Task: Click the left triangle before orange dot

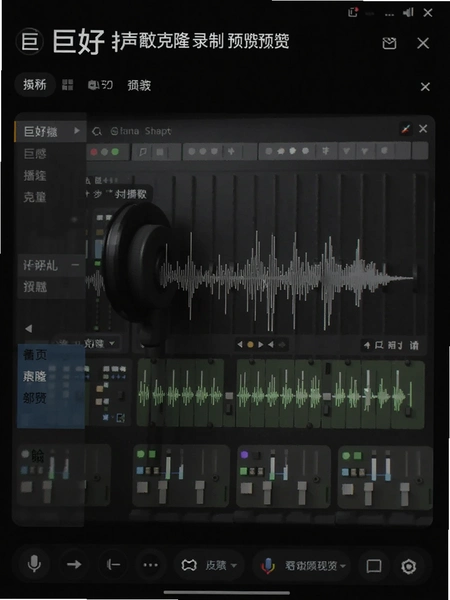Action: click(x=240, y=344)
